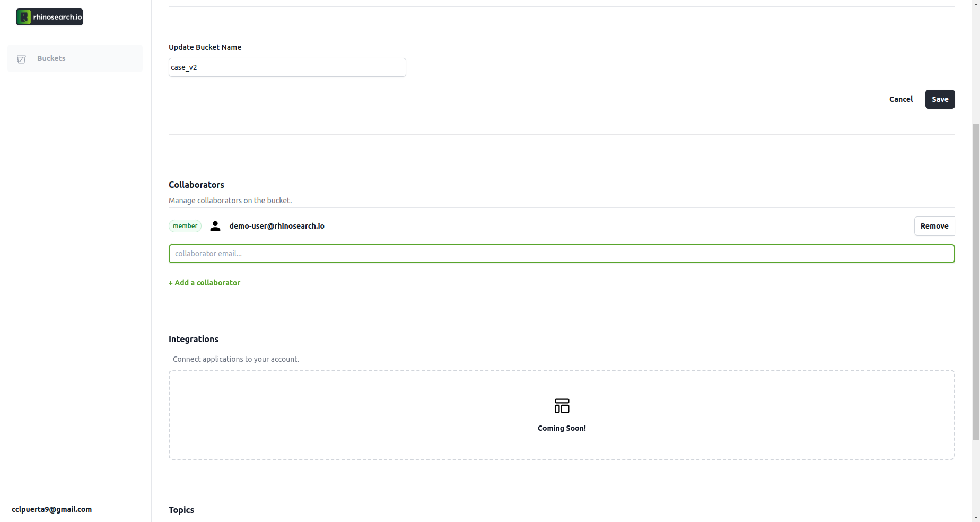Focus the collaborator email input
The width and height of the screenshot is (980, 522).
tap(561, 254)
